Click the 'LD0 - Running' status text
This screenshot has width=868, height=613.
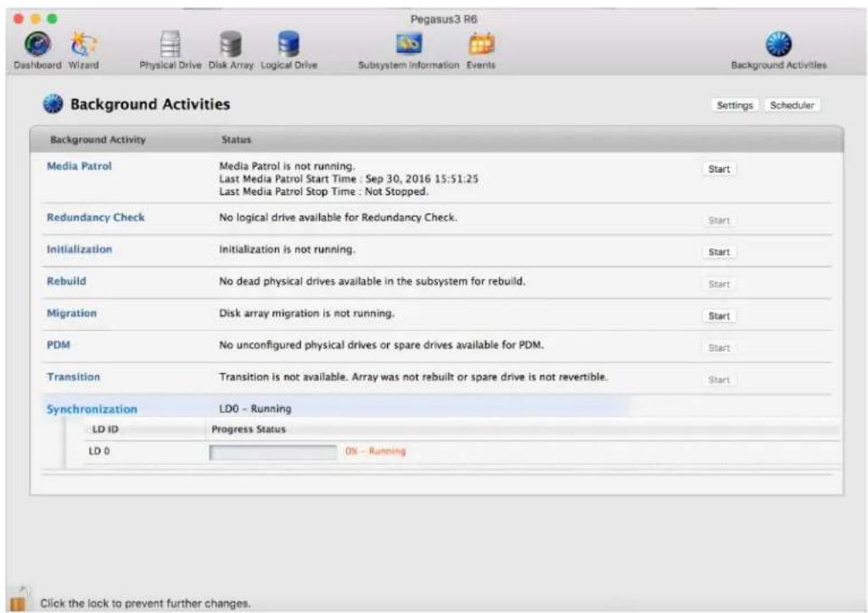coord(255,409)
